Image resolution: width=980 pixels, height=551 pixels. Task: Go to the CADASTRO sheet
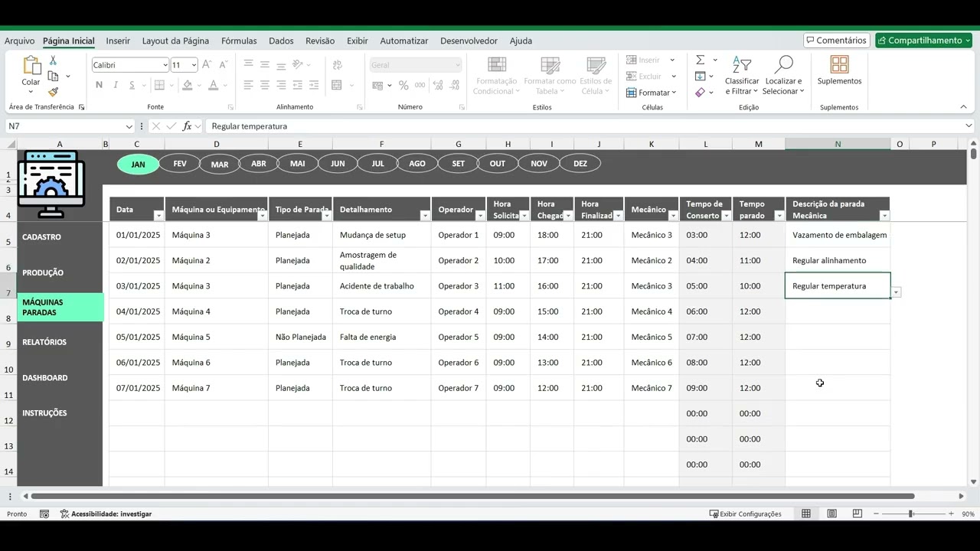(41, 237)
